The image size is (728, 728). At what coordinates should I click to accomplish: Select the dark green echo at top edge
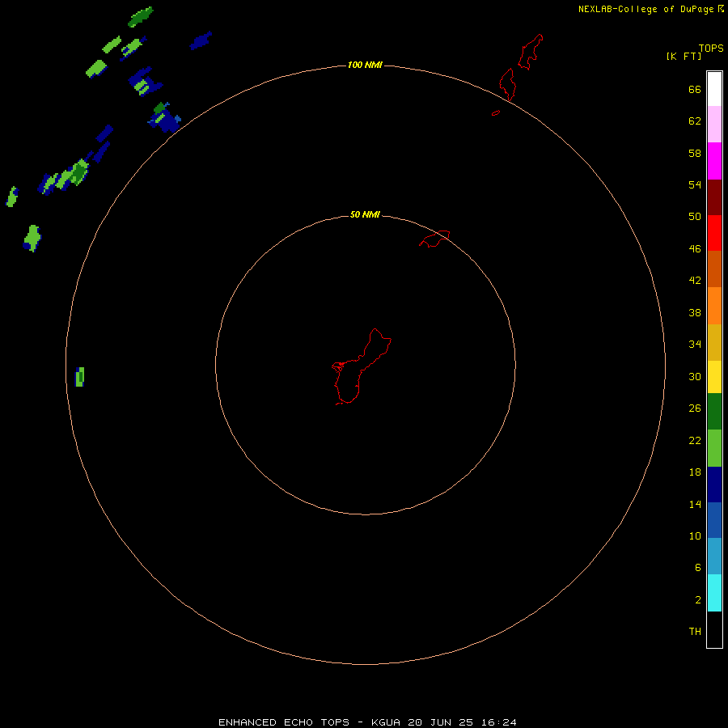(x=141, y=17)
